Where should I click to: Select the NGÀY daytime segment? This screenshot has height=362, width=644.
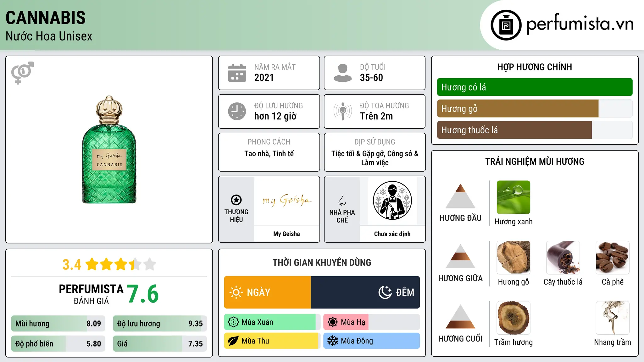(x=267, y=292)
